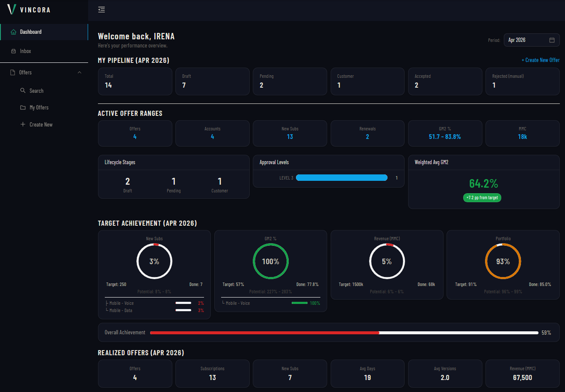This screenshot has width=565, height=392.
Task: Click the Overall Achievement progress bar
Action: pos(344,333)
